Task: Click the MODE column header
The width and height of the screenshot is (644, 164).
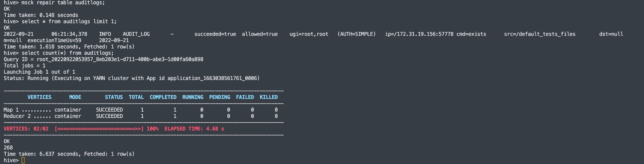Action: click(x=75, y=97)
